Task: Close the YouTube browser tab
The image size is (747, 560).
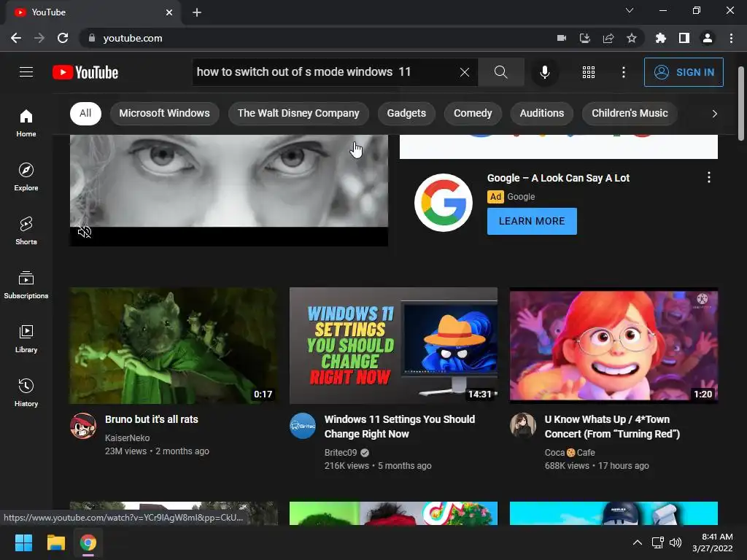Action: coord(169,12)
